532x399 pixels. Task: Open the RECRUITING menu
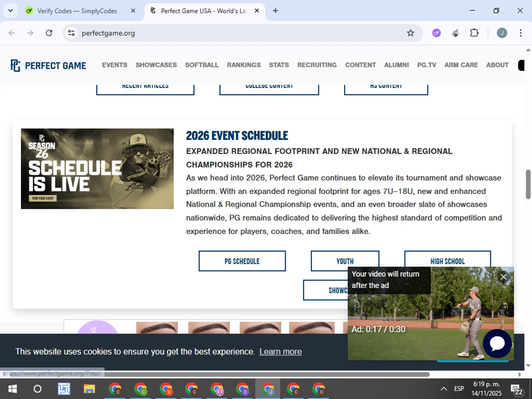(x=317, y=65)
